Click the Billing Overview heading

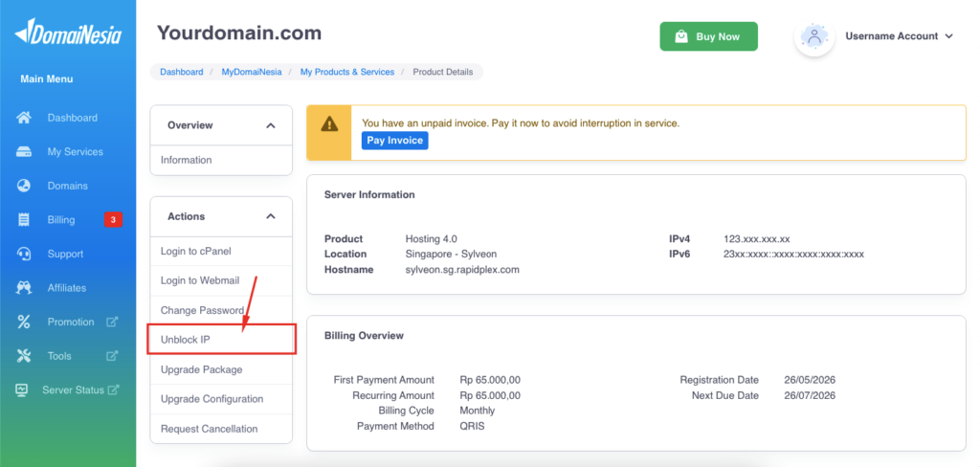(364, 336)
